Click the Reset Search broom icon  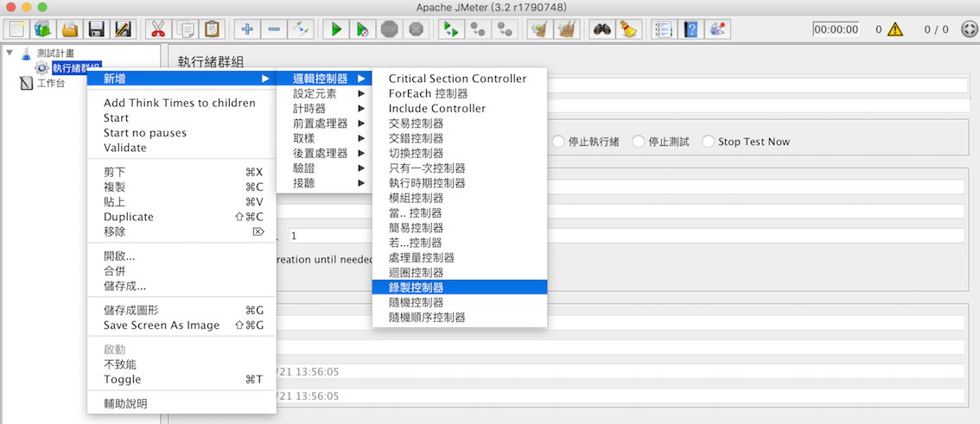[x=628, y=28]
